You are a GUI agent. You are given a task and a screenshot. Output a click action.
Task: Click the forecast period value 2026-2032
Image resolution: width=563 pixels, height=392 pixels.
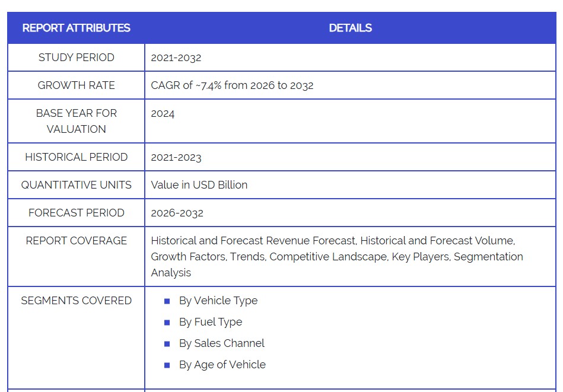point(177,213)
